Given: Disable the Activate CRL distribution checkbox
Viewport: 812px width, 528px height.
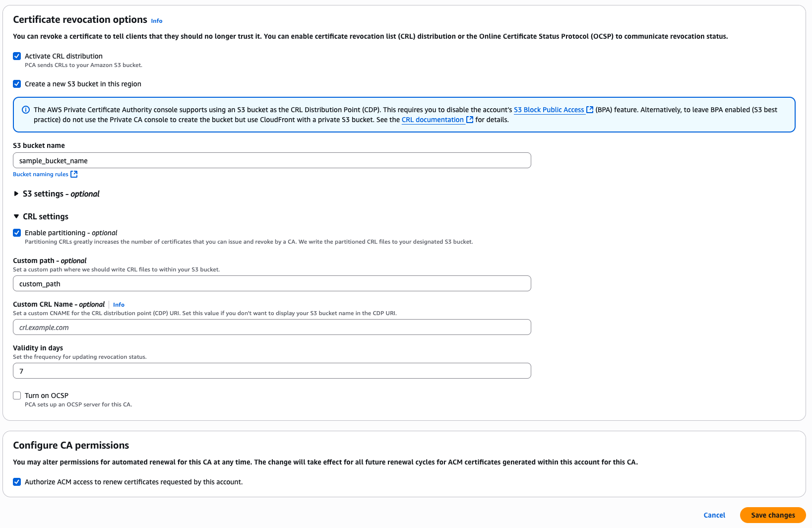Looking at the screenshot, I should pyautogui.click(x=16, y=56).
